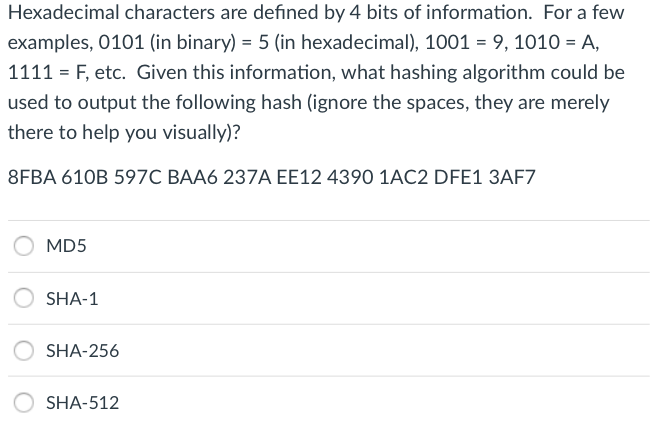Click the "SHA-1" answer label text

(72, 299)
